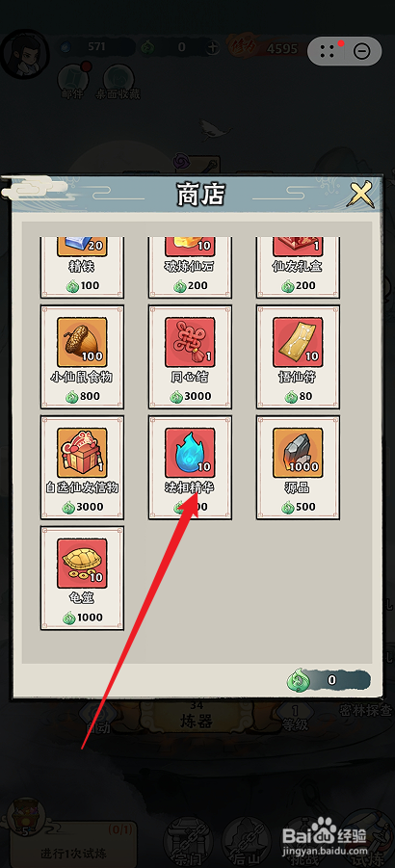Tap the player avatar portrait
Viewport: 395px width, 868px height.
click(x=25, y=54)
